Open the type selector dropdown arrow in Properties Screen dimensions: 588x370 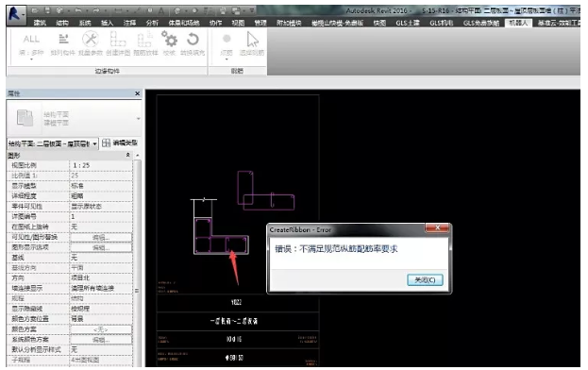[138, 119]
